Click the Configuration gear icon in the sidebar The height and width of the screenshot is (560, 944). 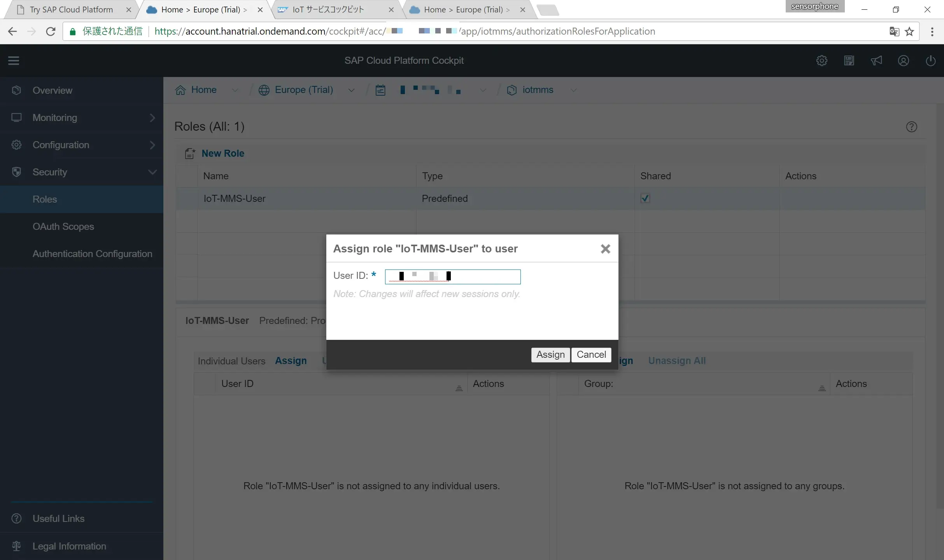click(16, 145)
